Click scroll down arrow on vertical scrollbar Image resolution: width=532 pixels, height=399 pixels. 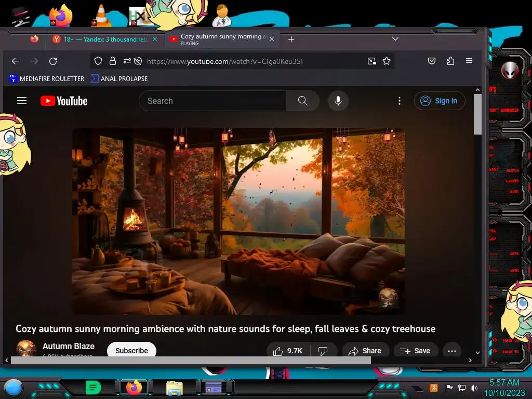tap(477, 353)
